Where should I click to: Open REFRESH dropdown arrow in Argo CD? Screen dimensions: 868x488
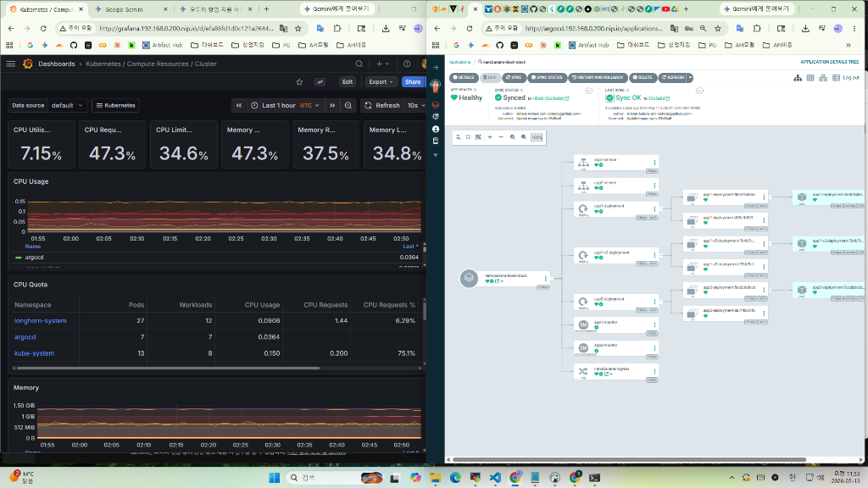(690, 77)
